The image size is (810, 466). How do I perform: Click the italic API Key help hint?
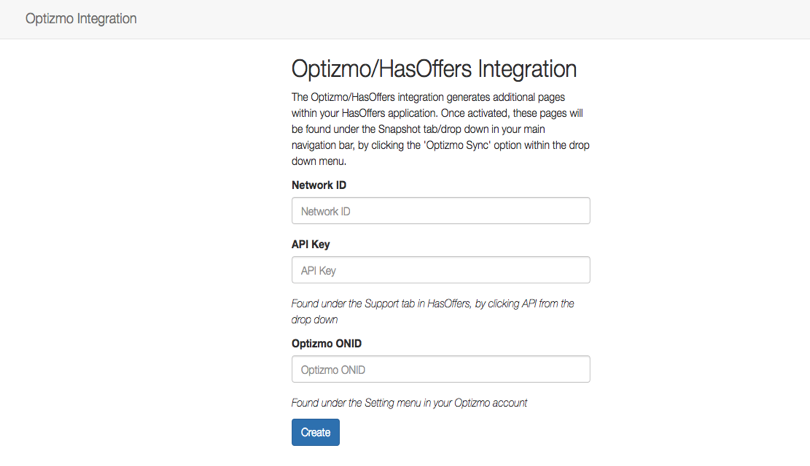[433, 312]
